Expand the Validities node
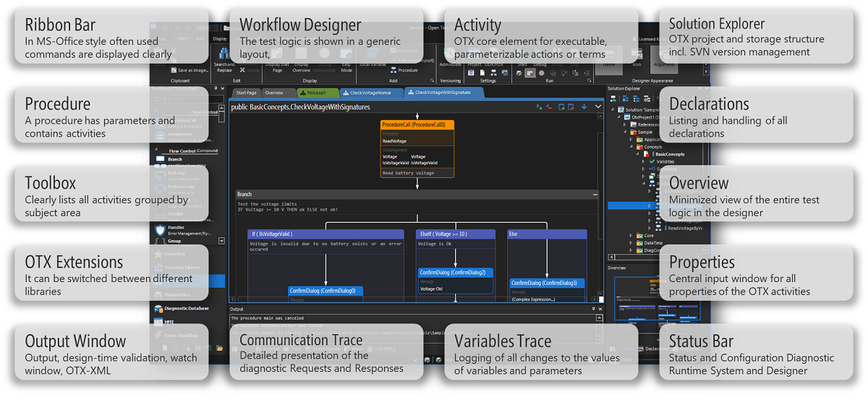The height and width of the screenshot is (400, 868). coord(642,161)
